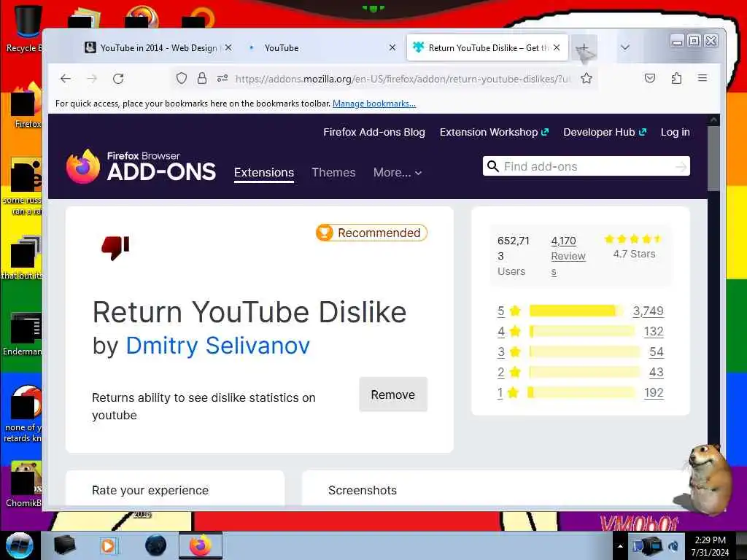Open the Manage bookmarks link
The height and width of the screenshot is (560, 747).
pos(374,104)
